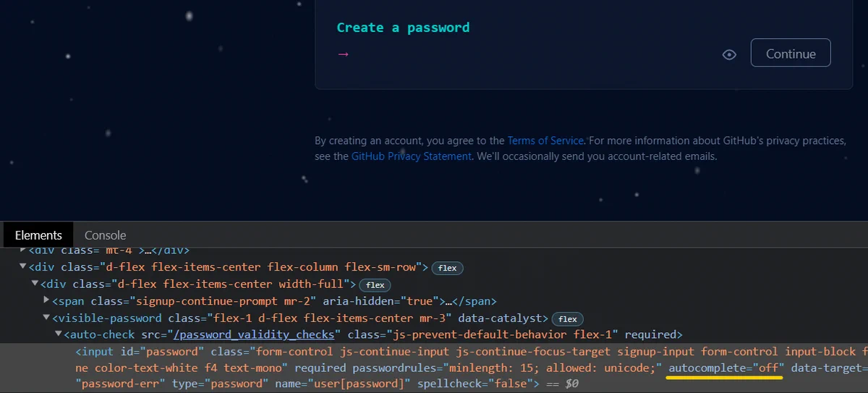Collapse the auto-check element node
Viewport: 868px width, 393px height.
59,334
